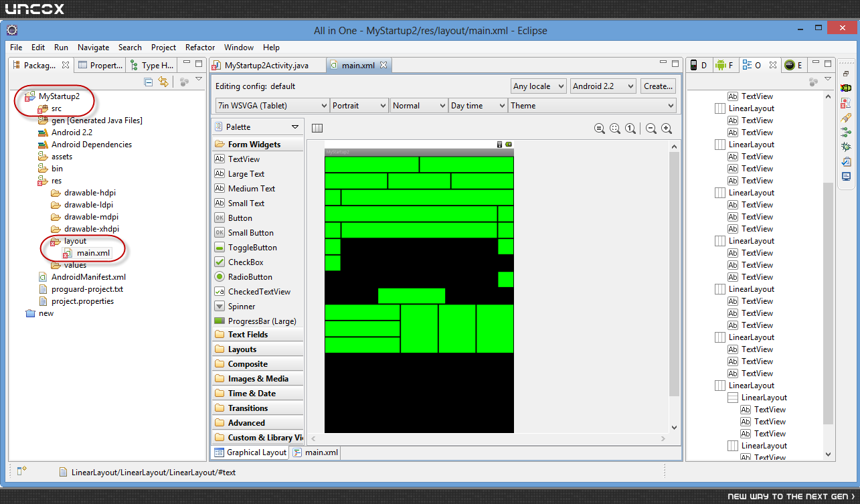Close the Package Explorer view tab
This screenshot has height=504, width=860.
coord(66,65)
